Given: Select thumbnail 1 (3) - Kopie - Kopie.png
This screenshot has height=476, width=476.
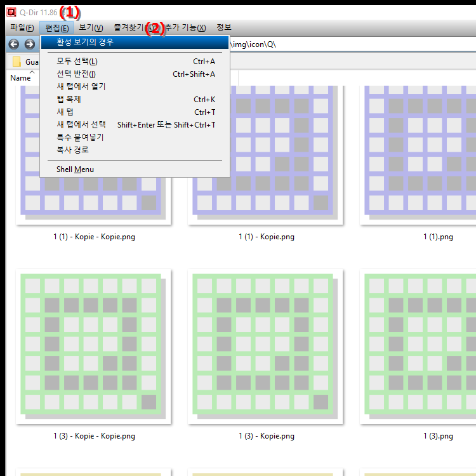Looking at the screenshot, I should 93,347.
